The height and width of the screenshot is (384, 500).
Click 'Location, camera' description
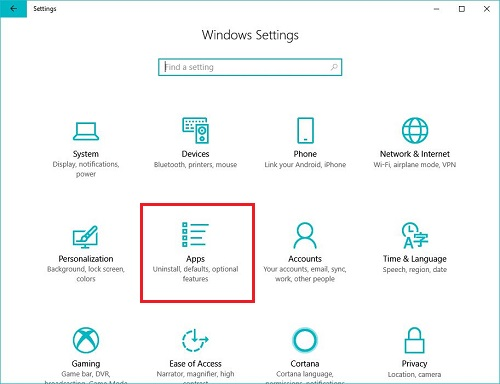[414, 375]
